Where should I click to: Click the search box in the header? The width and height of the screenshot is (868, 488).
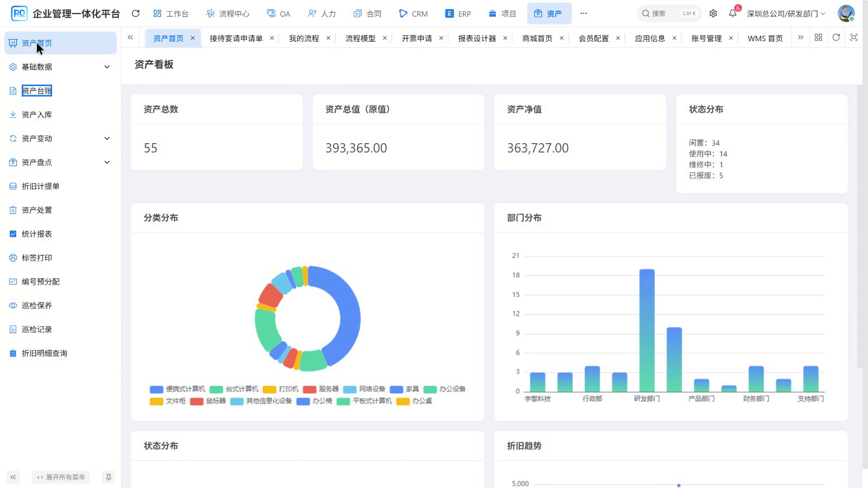tap(669, 14)
